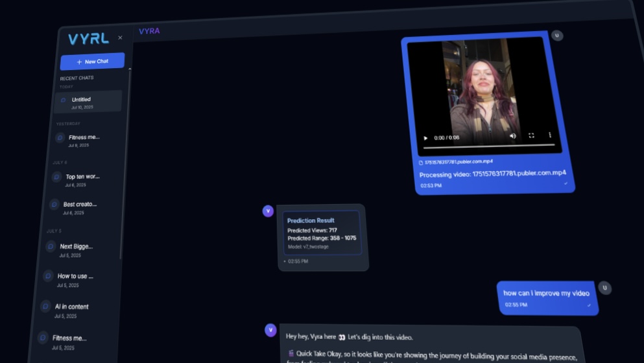Click the chat icon beside Next Bigge...
The width and height of the screenshot is (644, 363).
pos(51,246)
